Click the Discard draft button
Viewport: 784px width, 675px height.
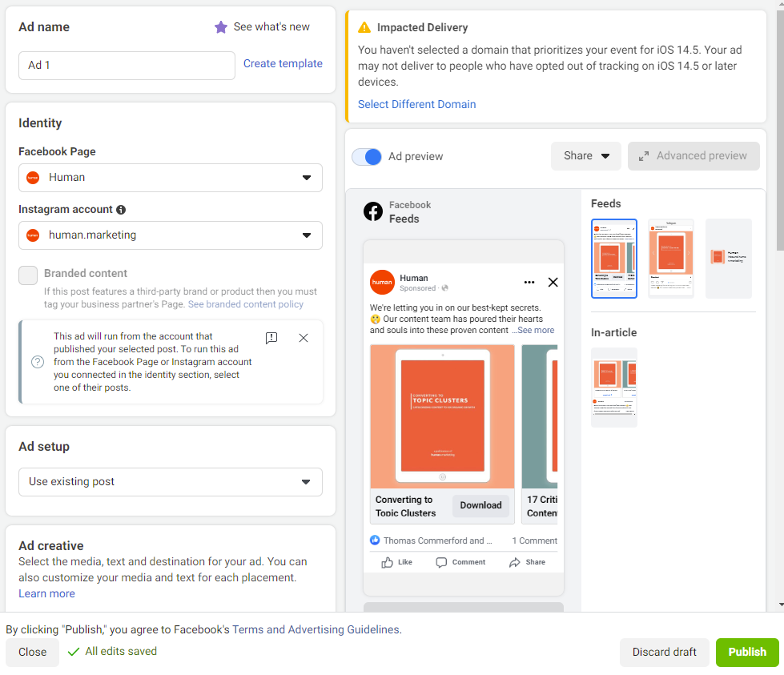click(x=665, y=652)
